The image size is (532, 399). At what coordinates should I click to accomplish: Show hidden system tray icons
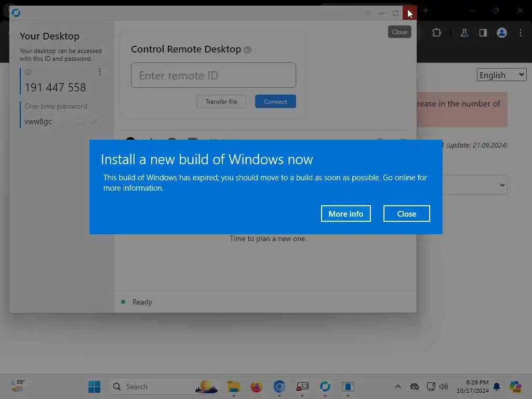pyautogui.click(x=397, y=387)
